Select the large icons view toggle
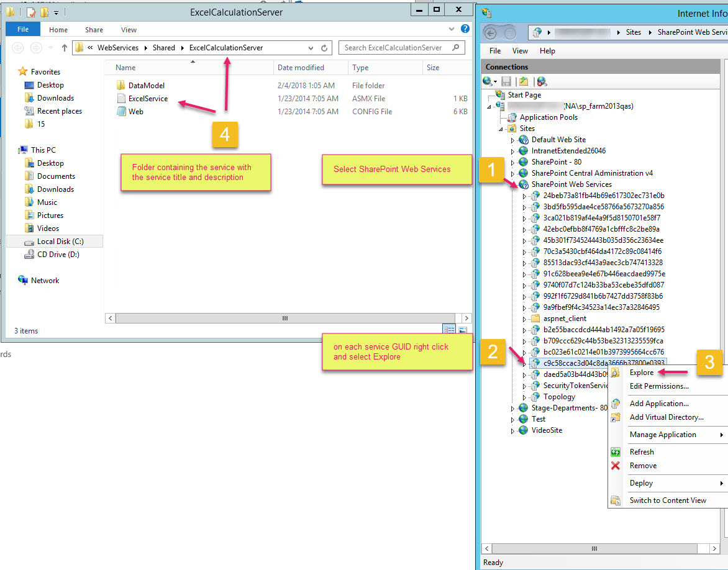The height and width of the screenshot is (570, 728). click(x=463, y=329)
